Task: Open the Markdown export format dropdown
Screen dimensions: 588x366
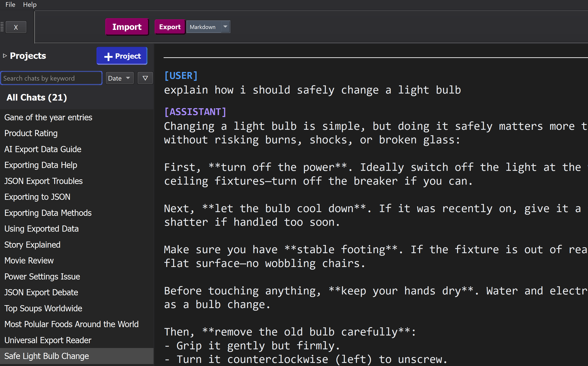Action: pos(208,27)
